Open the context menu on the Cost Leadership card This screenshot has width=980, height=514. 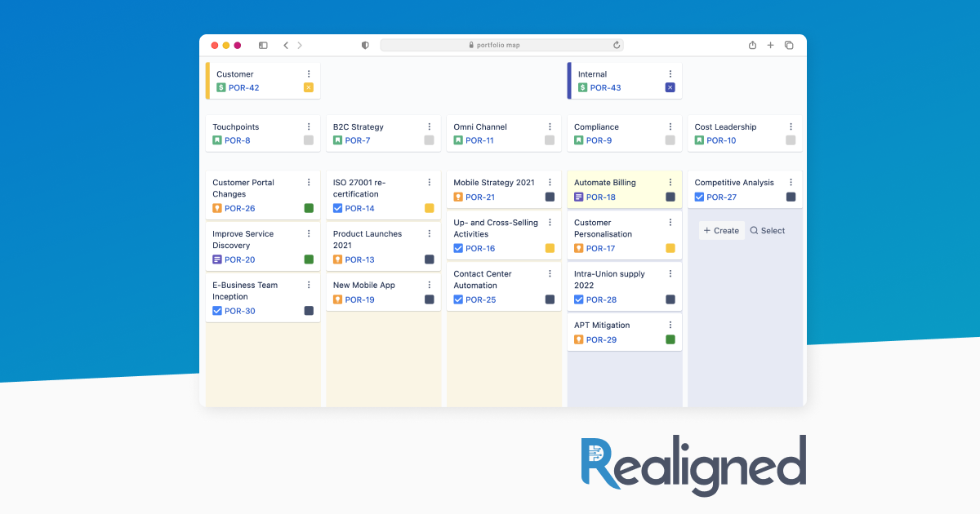[791, 126]
